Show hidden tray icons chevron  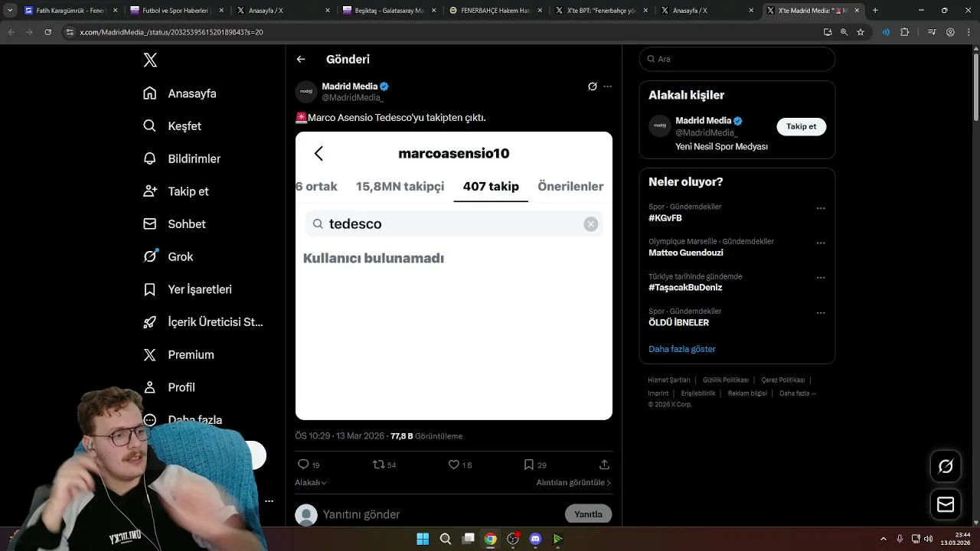[x=884, y=539]
